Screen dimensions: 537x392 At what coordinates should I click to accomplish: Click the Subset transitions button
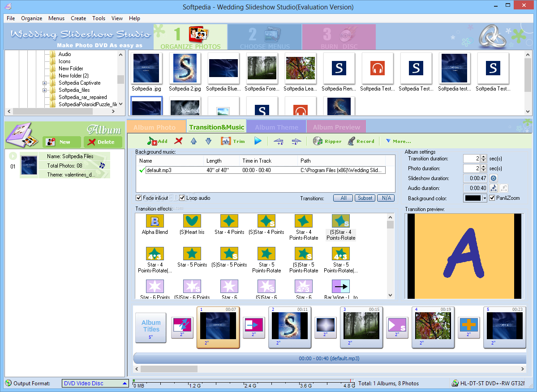[x=365, y=198]
